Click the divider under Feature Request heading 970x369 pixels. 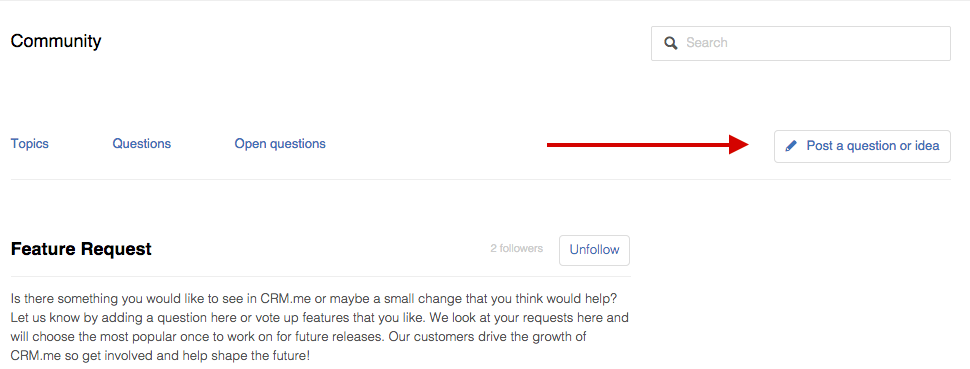click(320, 276)
